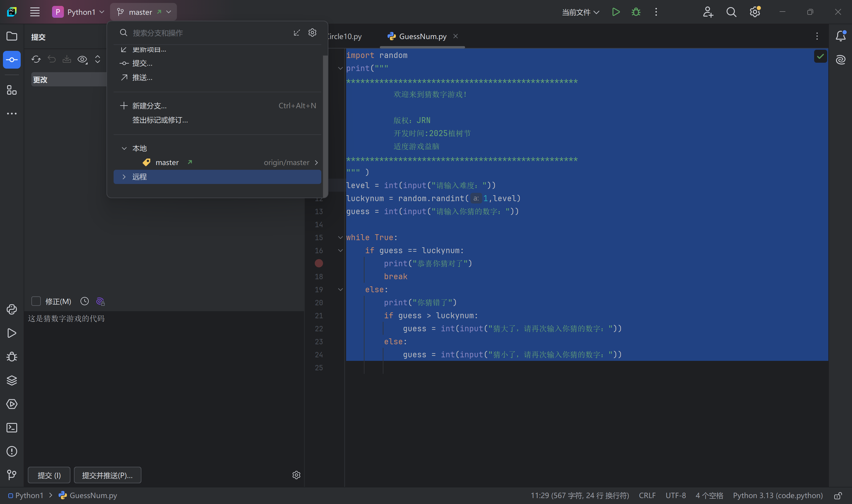Collapse the 本地 local branches node
The width and height of the screenshot is (852, 504).
tap(124, 148)
